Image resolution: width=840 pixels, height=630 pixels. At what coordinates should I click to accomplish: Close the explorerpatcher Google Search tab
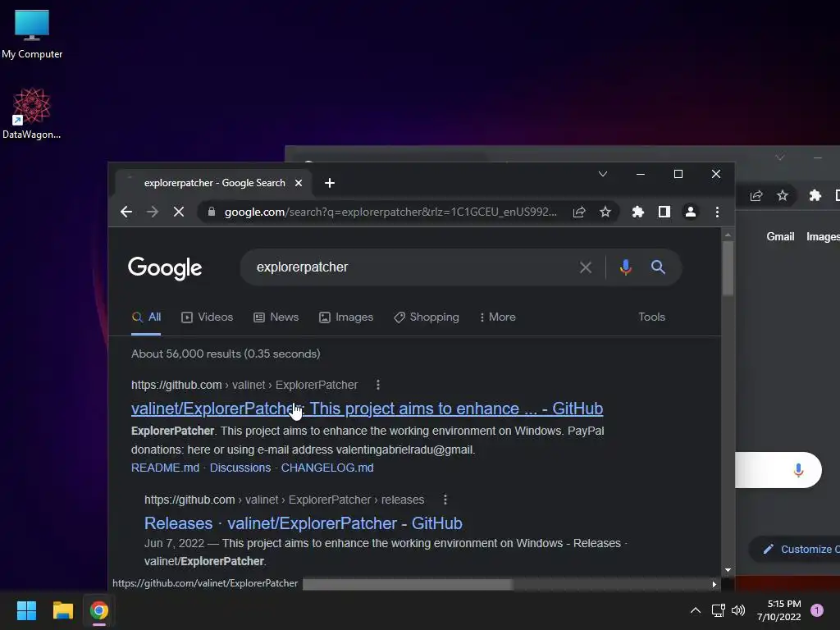(299, 183)
